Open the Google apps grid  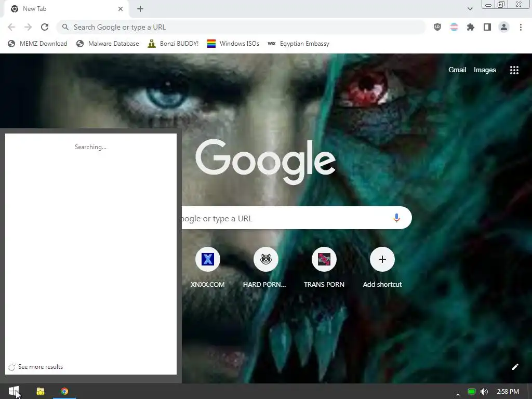(x=514, y=70)
